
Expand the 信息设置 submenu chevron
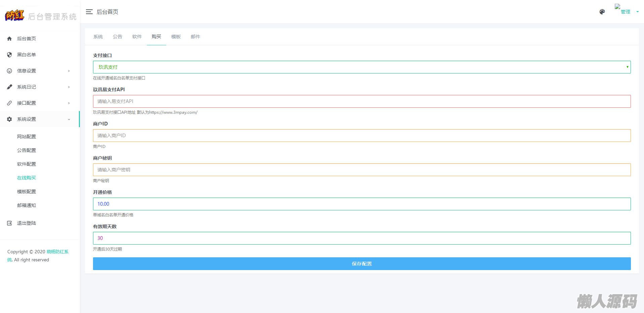click(69, 71)
